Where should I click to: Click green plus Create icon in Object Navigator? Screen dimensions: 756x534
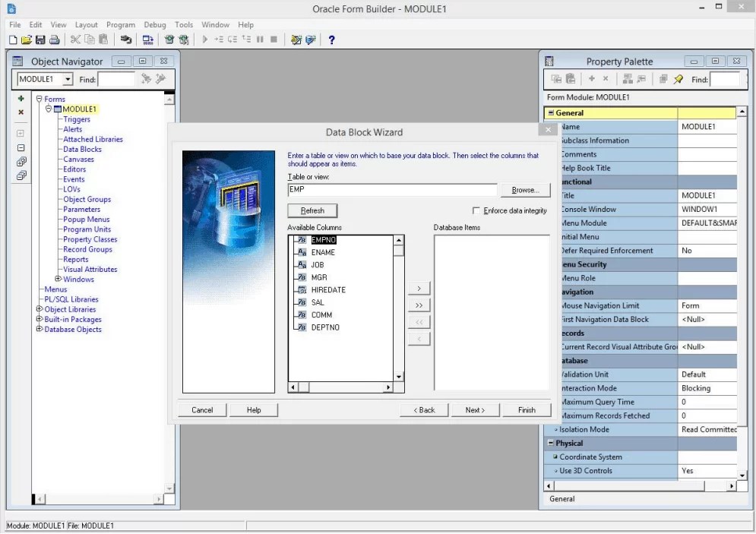[x=21, y=98]
